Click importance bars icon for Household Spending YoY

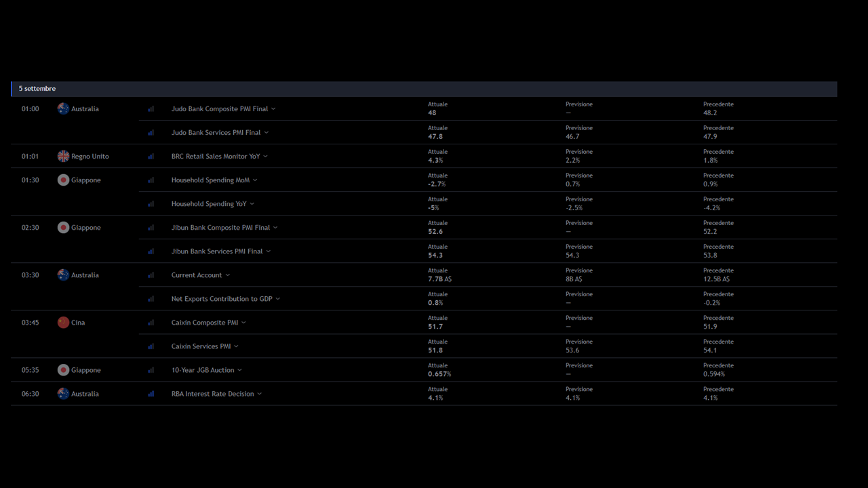pyautogui.click(x=151, y=204)
